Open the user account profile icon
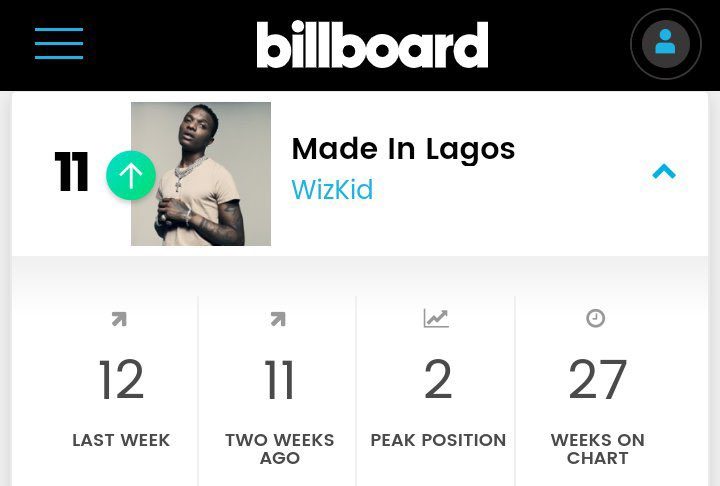This screenshot has width=720, height=486. coord(665,44)
